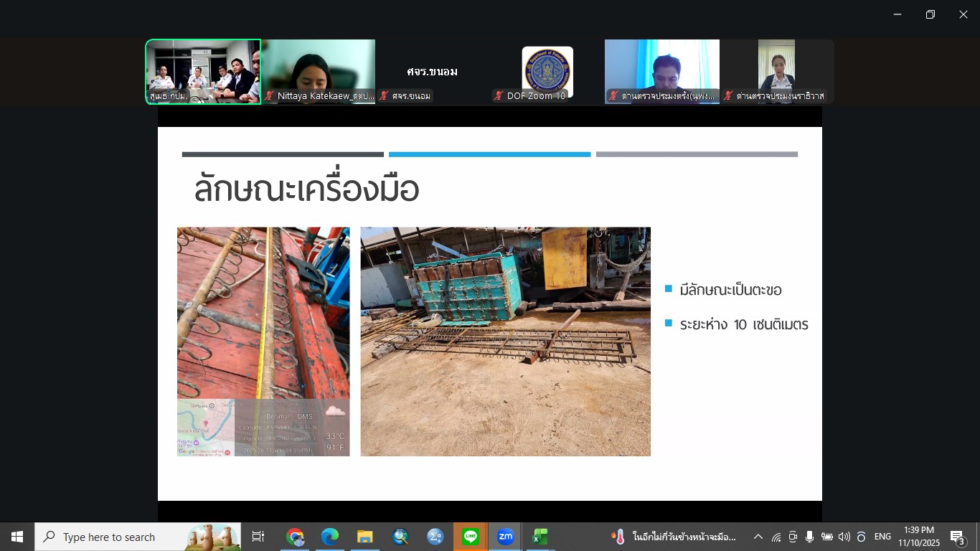Click the weather news widget in taskbar
Viewport: 980px width, 551px height.
[673, 537]
